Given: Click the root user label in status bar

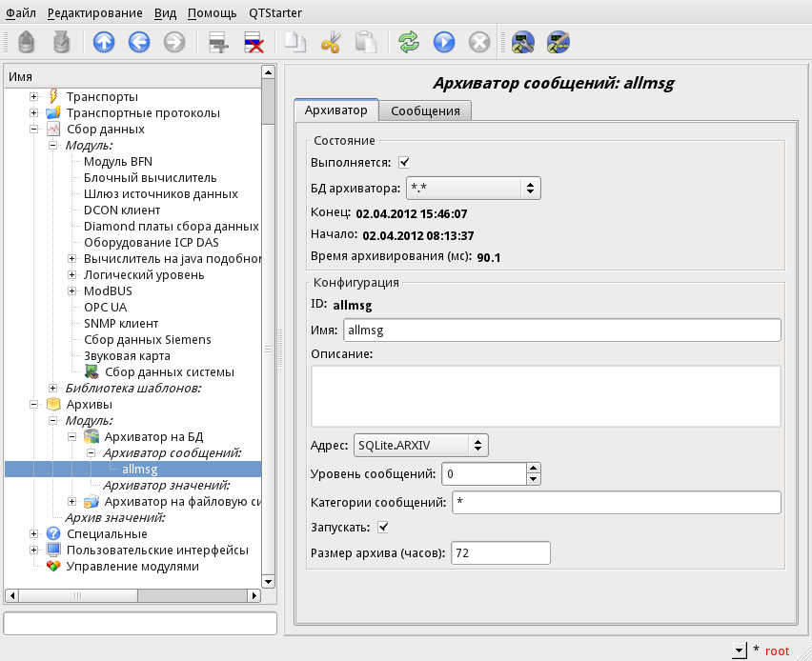Looking at the screenshot, I should coord(777,651).
